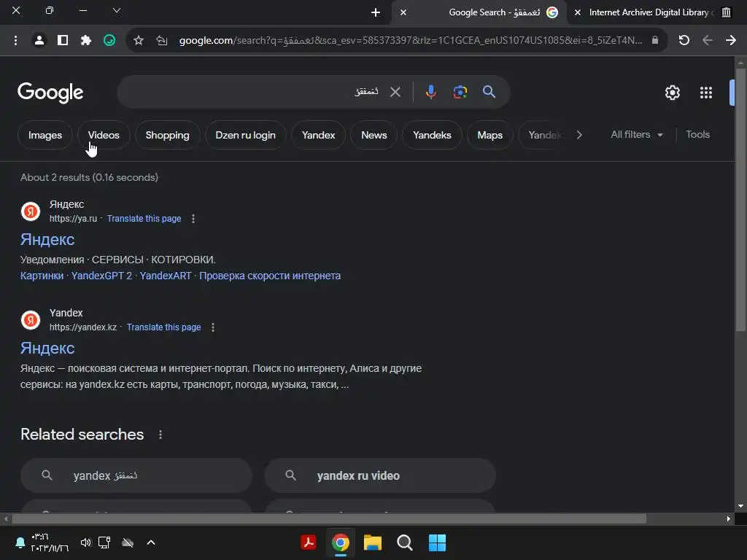This screenshot has width=747, height=560.
Task: Click the first related yandex search
Action: click(136, 475)
